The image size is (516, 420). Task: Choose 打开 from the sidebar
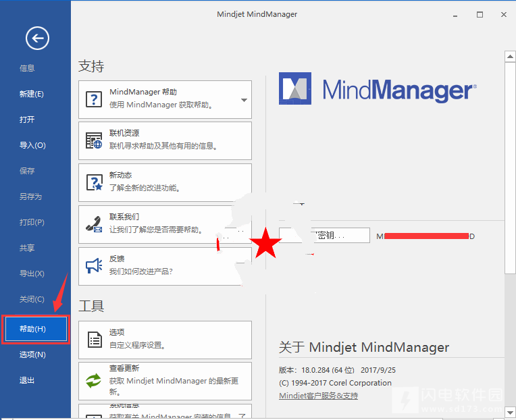[27, 120]
